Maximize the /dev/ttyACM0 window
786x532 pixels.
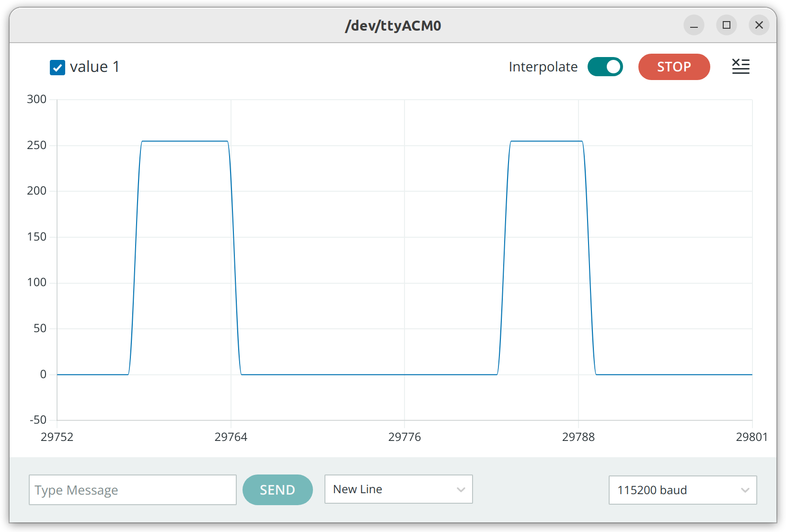point(727,25)
